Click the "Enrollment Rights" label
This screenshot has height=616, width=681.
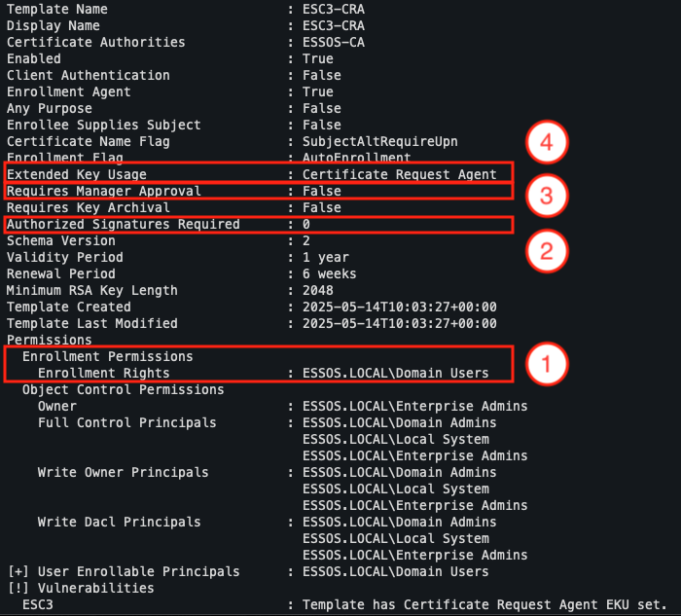click(x=103, y=373)
